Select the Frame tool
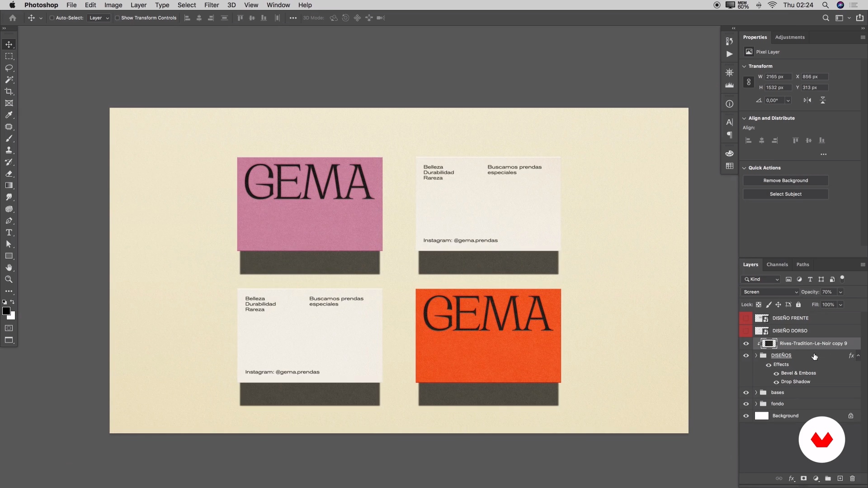 point(9,103)
